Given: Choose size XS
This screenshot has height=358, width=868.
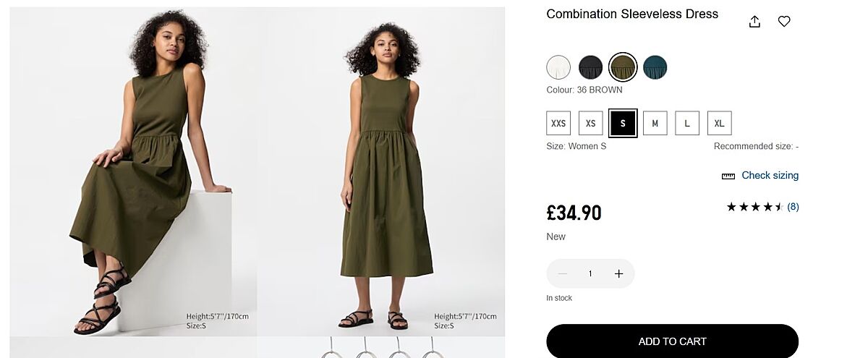Looking at the screenshot, I should click(590, 123).
